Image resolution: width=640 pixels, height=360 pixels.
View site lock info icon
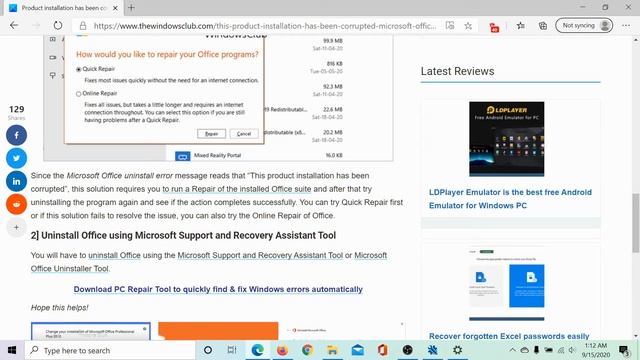click(83, 26)
